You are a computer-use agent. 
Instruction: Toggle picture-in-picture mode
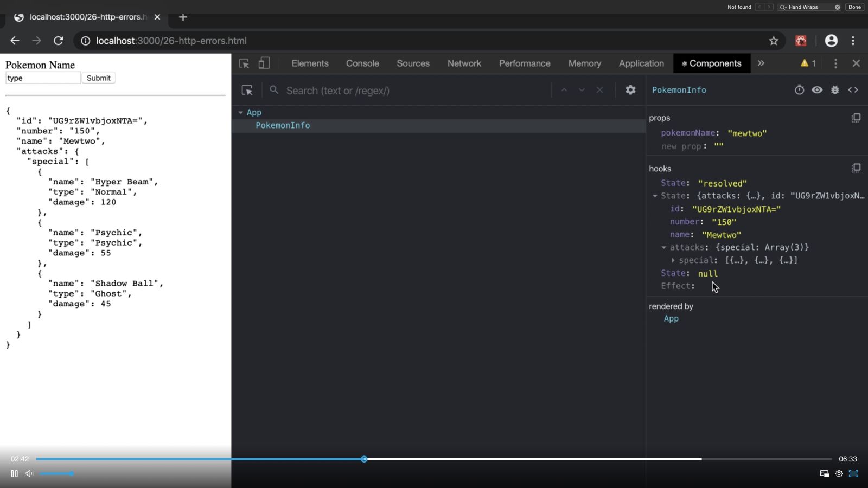point(824,473)
